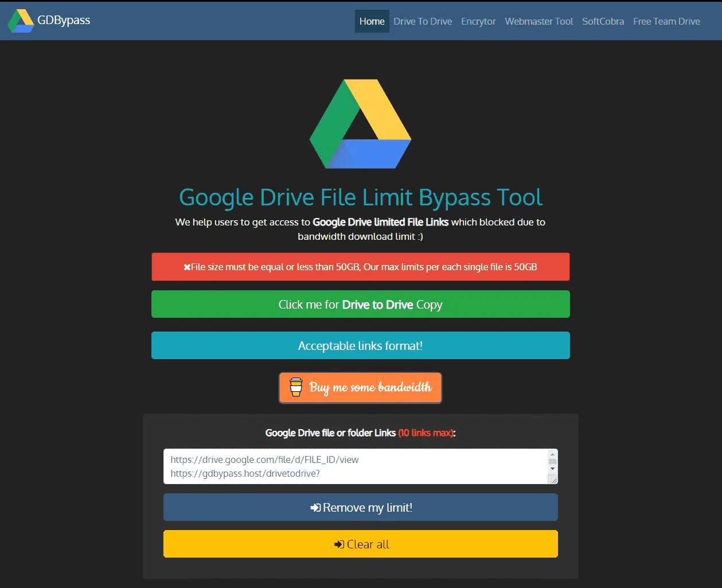Visit the SoftCobra nav link
Viewport: 722px width, 588px height.
coord(603,21)
